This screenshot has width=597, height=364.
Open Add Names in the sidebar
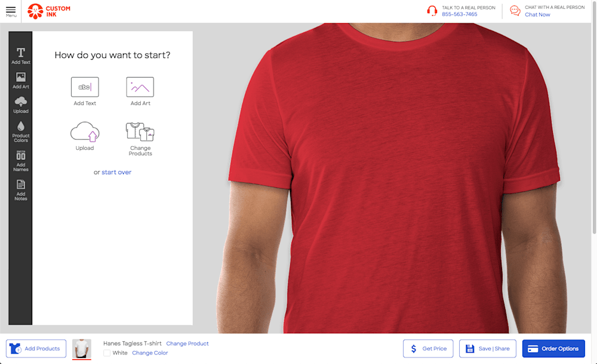click(21, 161)
